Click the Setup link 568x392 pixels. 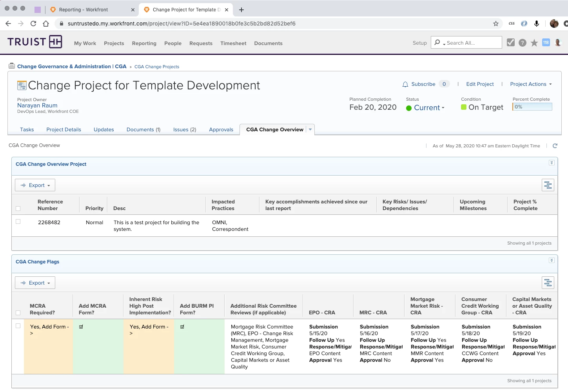(420, 43)
